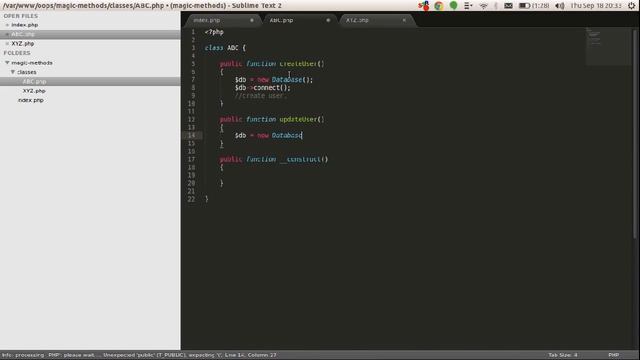The image size is (640, 360).
Task: Click the editor vertical scrollbar
Action: point(635,135)
